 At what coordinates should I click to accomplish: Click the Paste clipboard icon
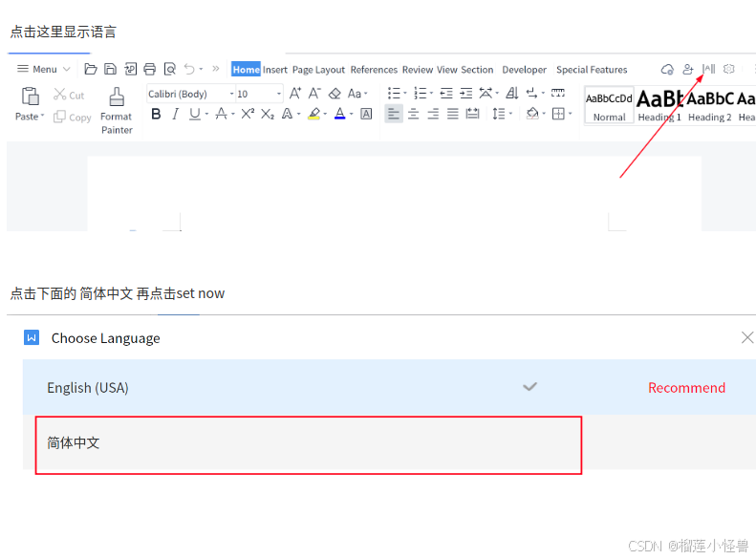[x=30, y=97]
